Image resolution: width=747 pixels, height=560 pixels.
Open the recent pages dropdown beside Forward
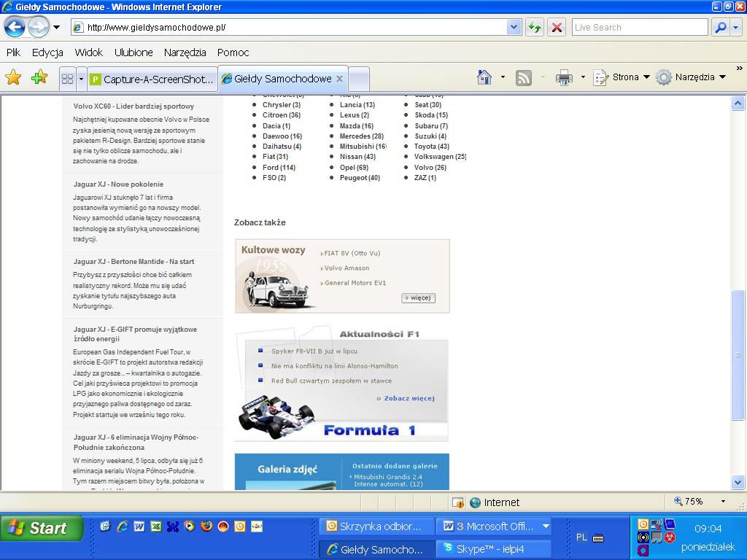57,27
